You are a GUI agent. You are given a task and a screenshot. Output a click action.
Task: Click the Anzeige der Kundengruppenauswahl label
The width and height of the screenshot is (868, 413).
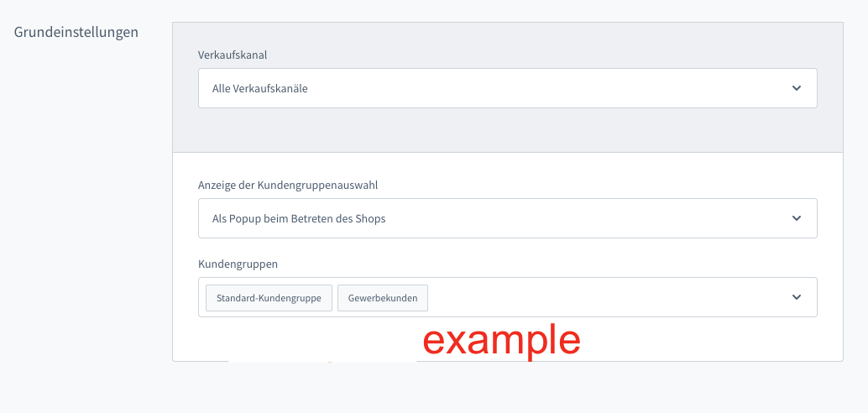pos(294,185)
